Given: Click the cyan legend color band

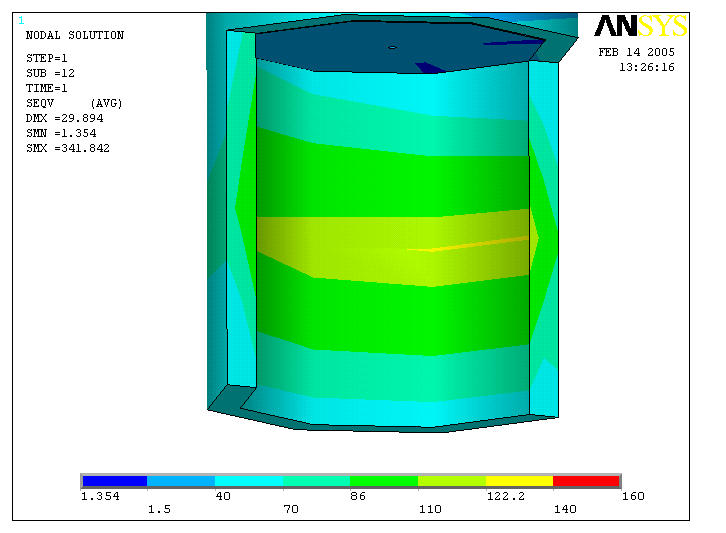Looking at the screenshot, I should coord(249,481).
